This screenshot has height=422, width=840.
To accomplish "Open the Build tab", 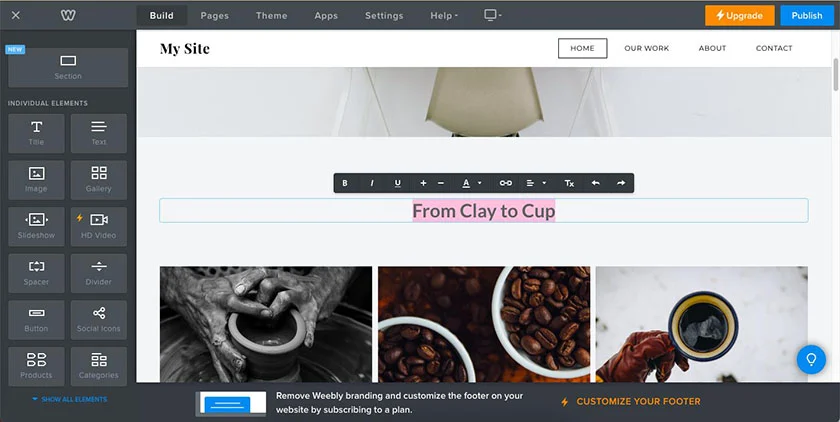I will coord(161,16).
